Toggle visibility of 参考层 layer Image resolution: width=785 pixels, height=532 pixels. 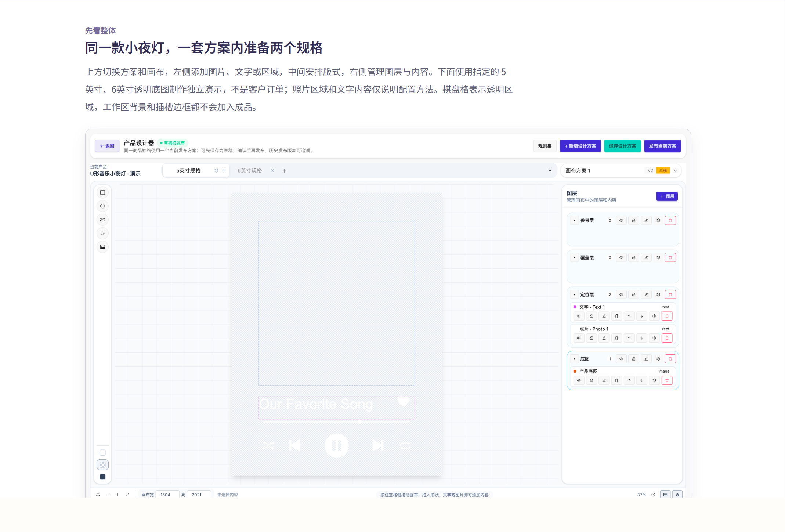point(621,220)
